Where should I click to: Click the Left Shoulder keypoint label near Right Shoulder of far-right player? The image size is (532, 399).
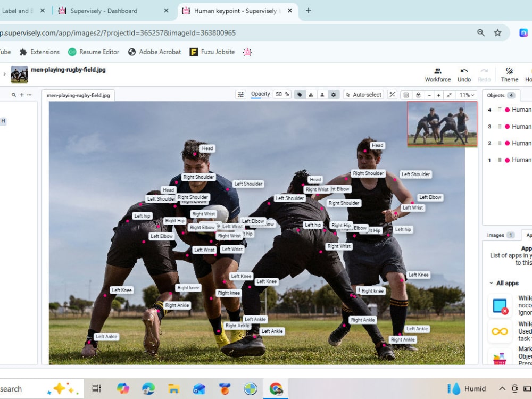coord(415,174)
